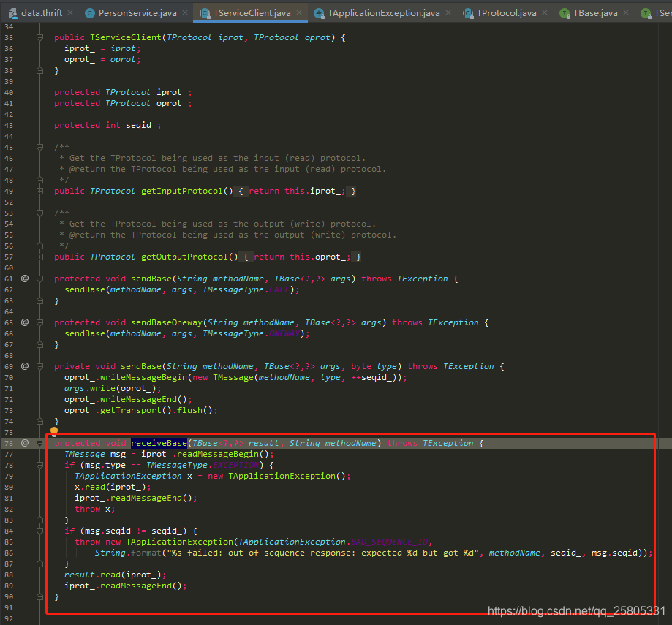Image resolution: width=672 pixels, height=625 pixels.
Task: Click the override icon beside receiveBase method
Action: 24,443
